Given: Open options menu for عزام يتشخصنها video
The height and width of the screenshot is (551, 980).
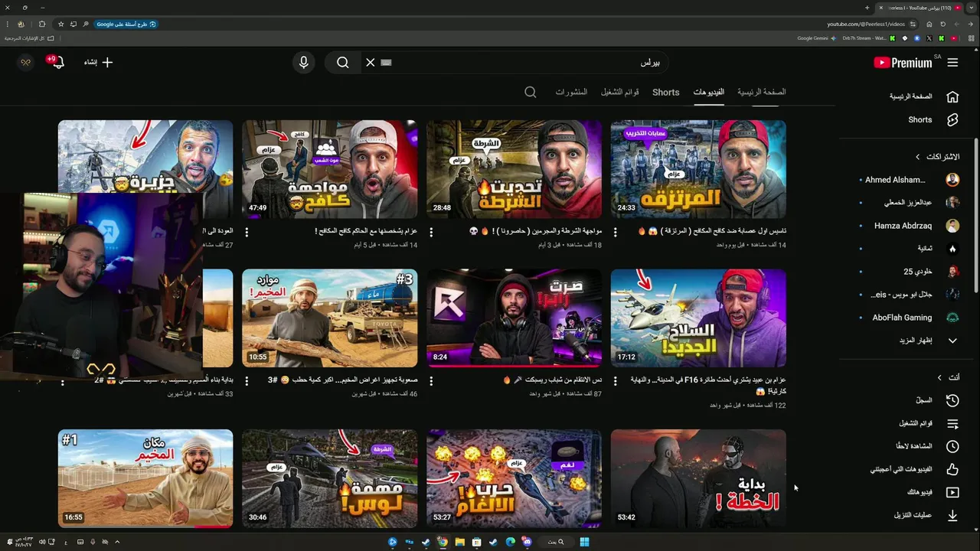Looking at the screenshot, I should click(x=247, y=231).
